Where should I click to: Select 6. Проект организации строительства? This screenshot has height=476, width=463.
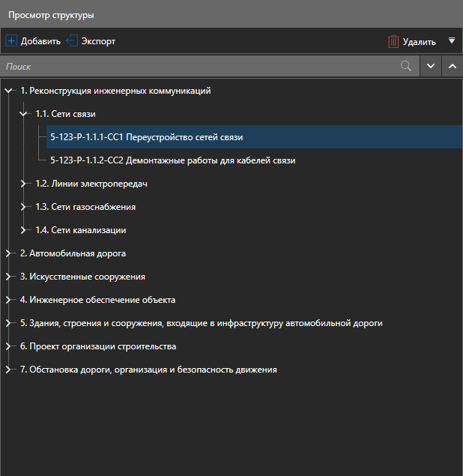click(97, 346)
